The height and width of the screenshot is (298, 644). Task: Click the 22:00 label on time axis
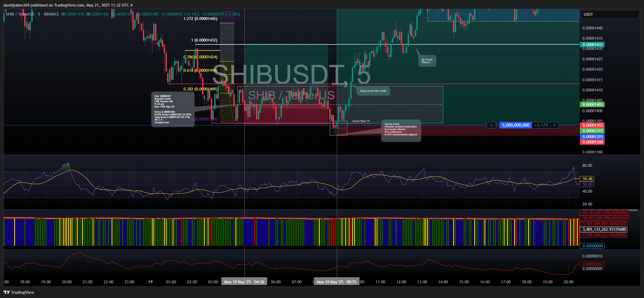point(108,282)
